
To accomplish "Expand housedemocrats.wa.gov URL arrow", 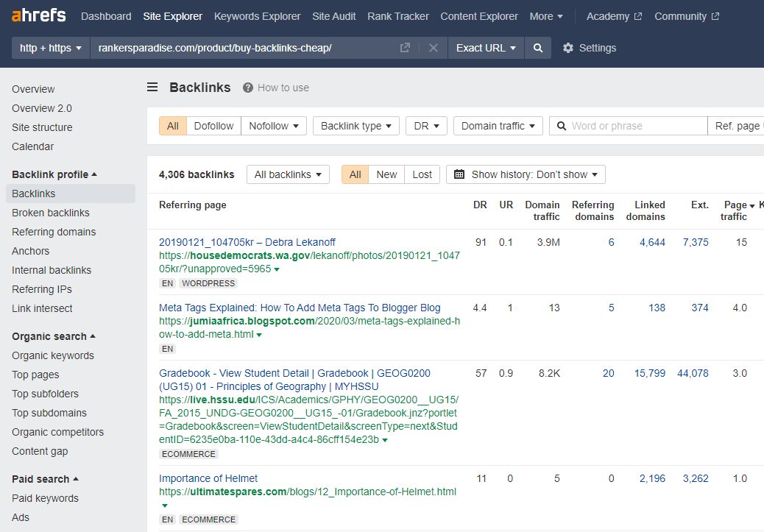I will [277, 269].
